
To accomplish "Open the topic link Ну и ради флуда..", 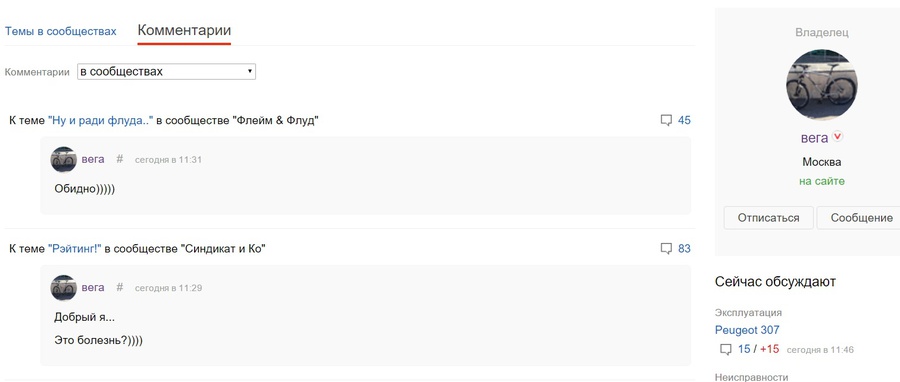I will (101, 120).
